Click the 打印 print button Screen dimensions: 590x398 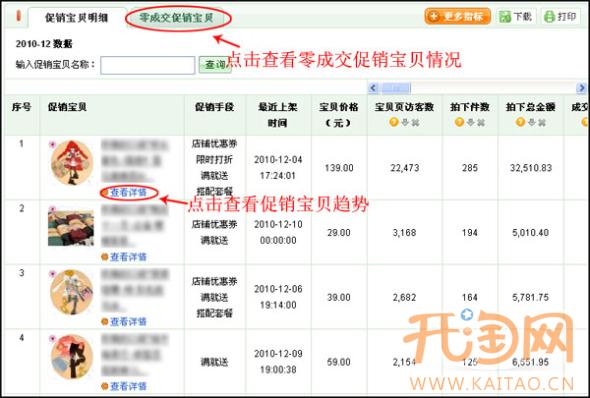[x=561, y=17]
